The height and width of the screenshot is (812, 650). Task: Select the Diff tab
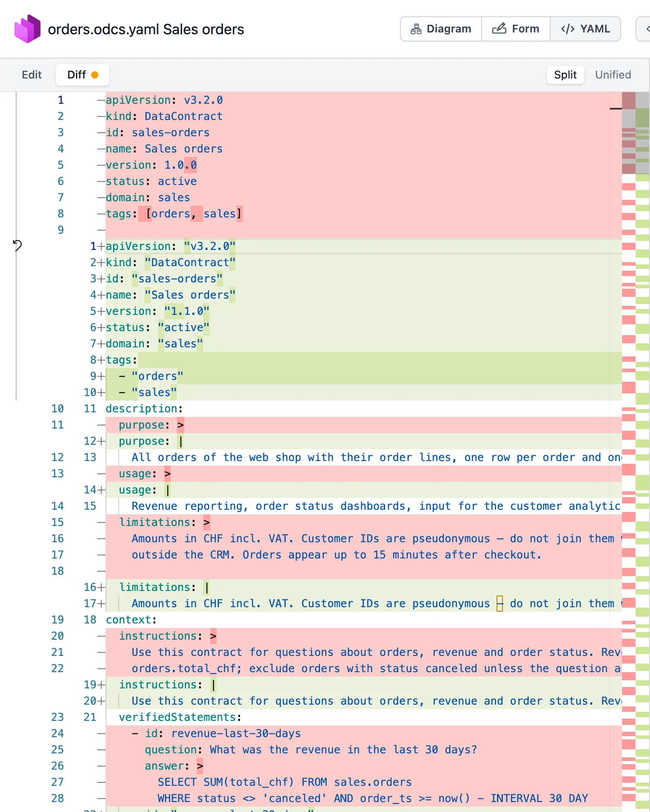[83, 75]
